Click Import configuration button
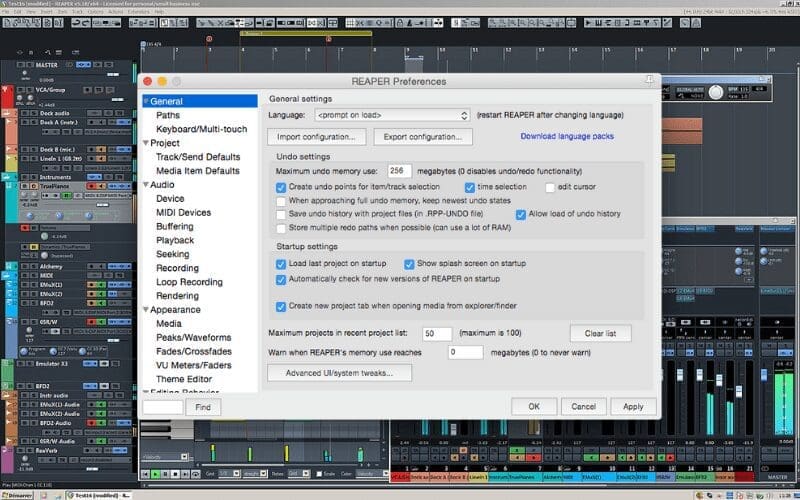Viewport: 800px width, 500px height. 316,137
